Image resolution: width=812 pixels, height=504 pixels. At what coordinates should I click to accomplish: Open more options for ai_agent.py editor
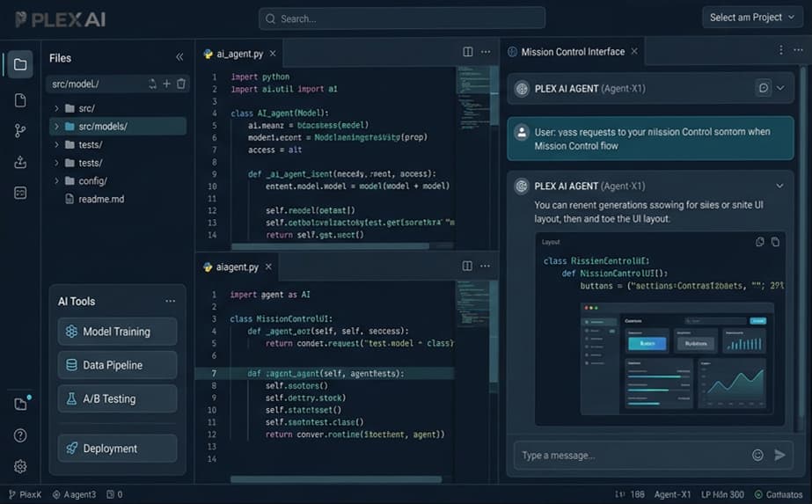point(486,52)
